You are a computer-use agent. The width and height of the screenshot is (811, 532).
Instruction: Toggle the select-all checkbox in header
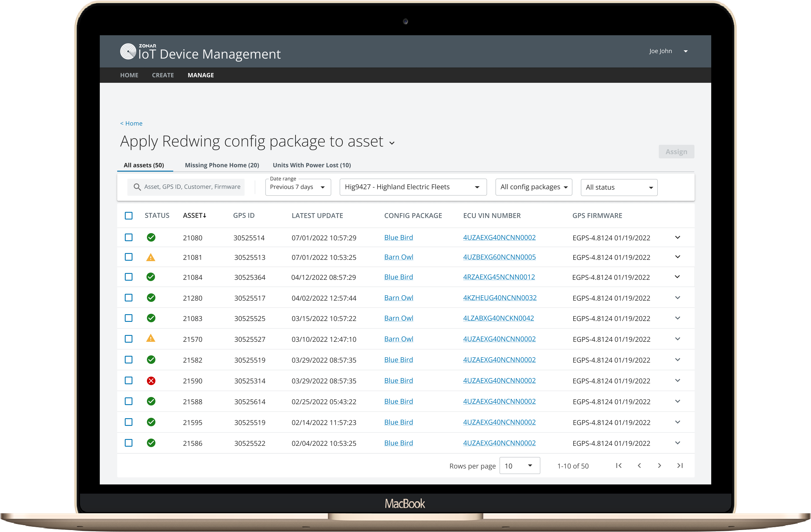pyautogui.click(x=128, y=216)
